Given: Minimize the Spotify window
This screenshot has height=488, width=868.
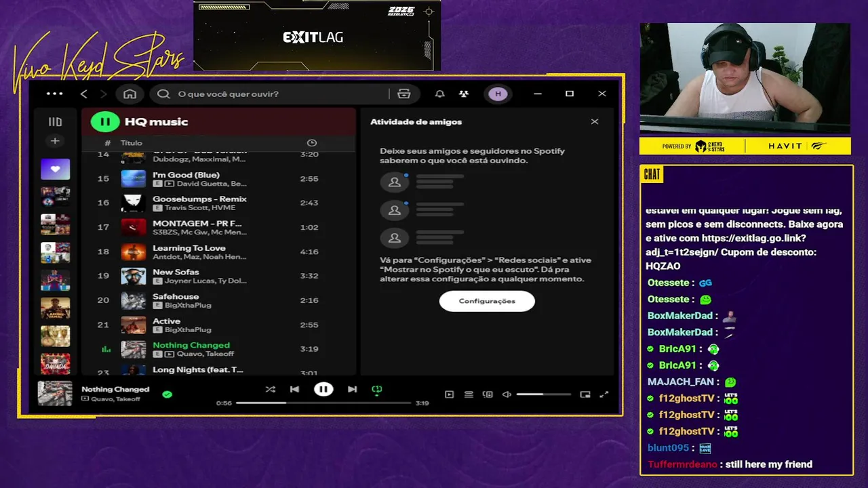Looking at the screenshot, I should point(538,94).
